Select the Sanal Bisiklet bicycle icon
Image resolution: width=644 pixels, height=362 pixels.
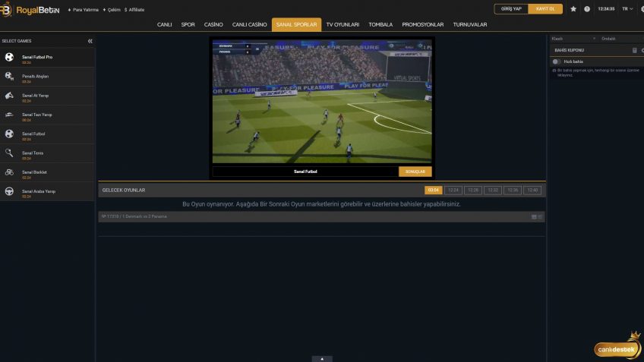[x=9, y=172]
